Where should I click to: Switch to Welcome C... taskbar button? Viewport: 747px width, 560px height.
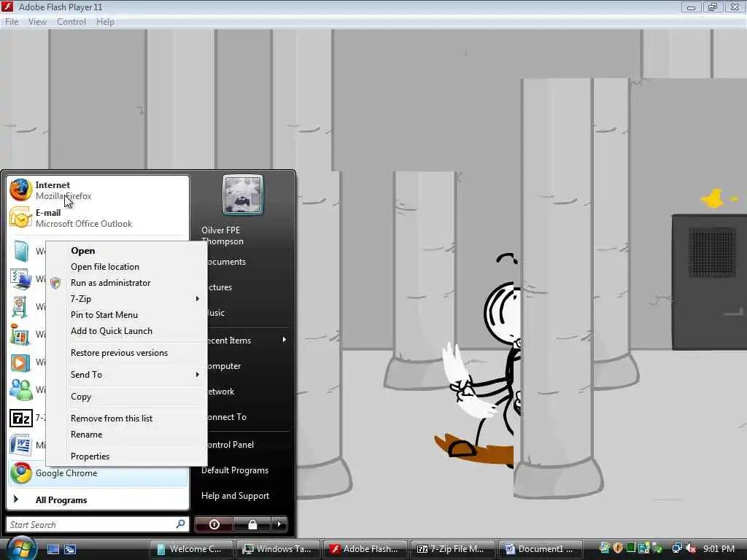192,549
